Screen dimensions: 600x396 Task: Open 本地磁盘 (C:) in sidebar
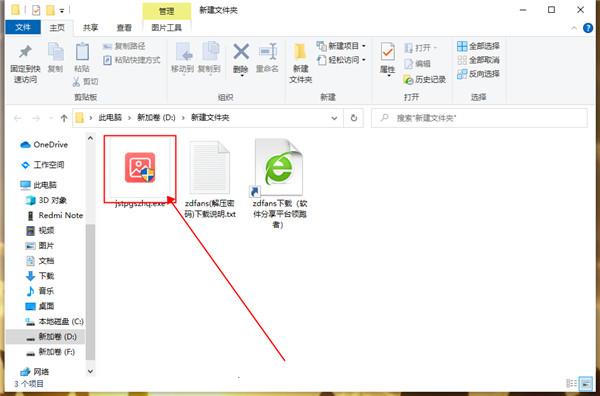click(x=54, y=321)
